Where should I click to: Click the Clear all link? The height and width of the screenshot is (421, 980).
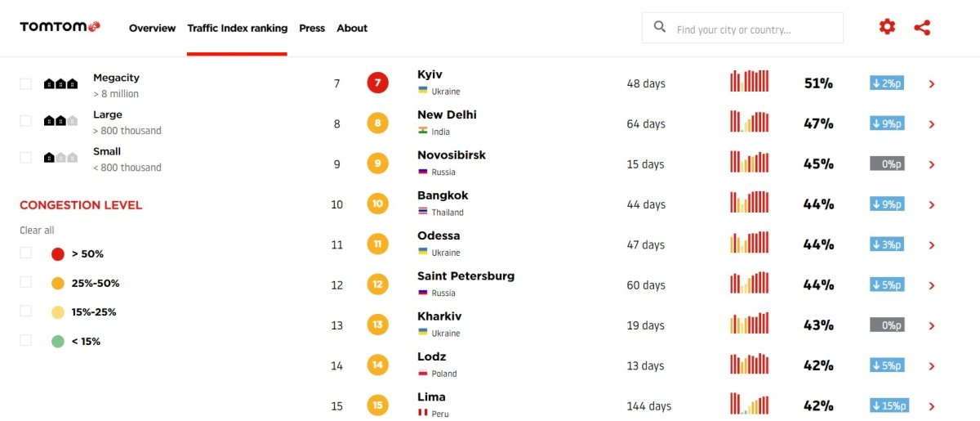pyautogui.click(x=37, y=231)
